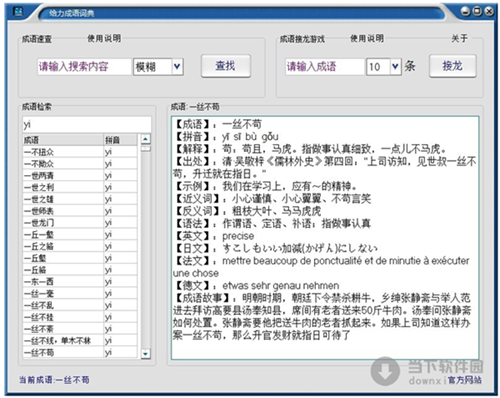Click the 【成语故事】 paragraph
Image resolution: width=500 pixels, height=398 pixels.
point(322,316)
